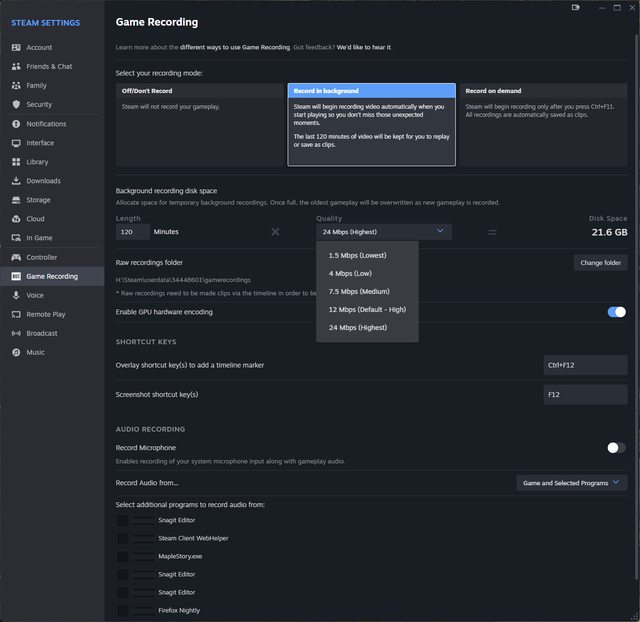Open the Controller settings icon
640x622 pixels.
[x=17, y=257]
